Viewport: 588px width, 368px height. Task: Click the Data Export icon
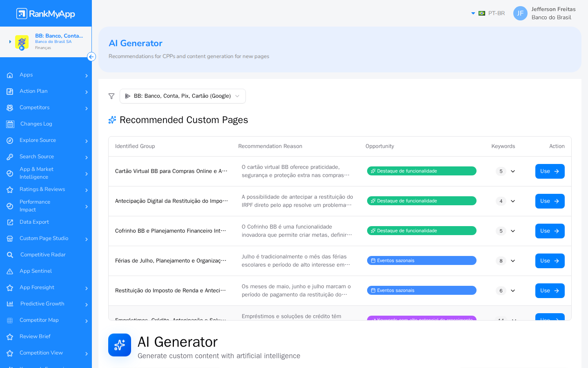10,222
